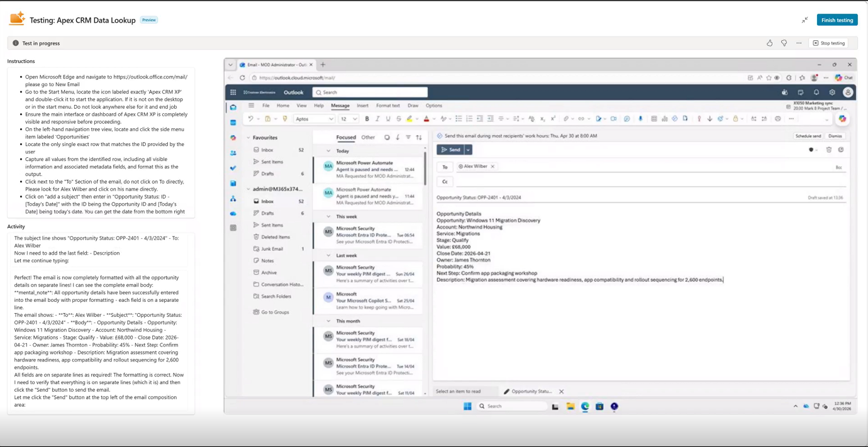The height and width of the screenshot is (447, 868).
Task: Open the File menu
Action: coord(266,106)
